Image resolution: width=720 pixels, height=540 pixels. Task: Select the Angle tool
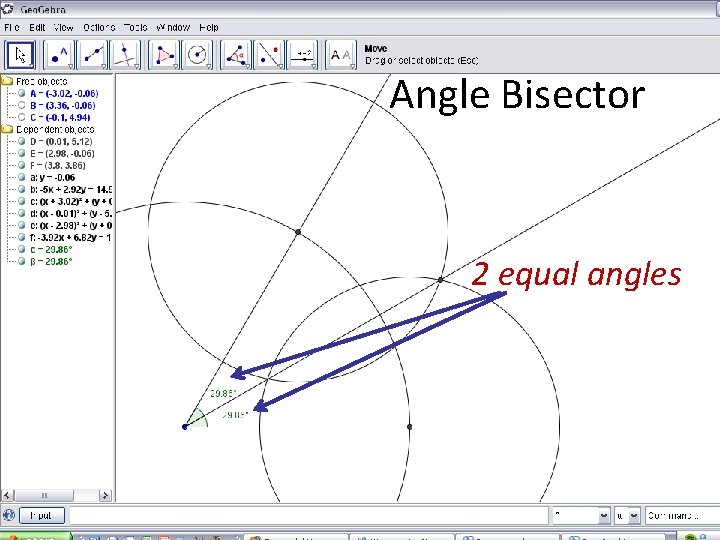pyautogui.click(x=236, y=55)
